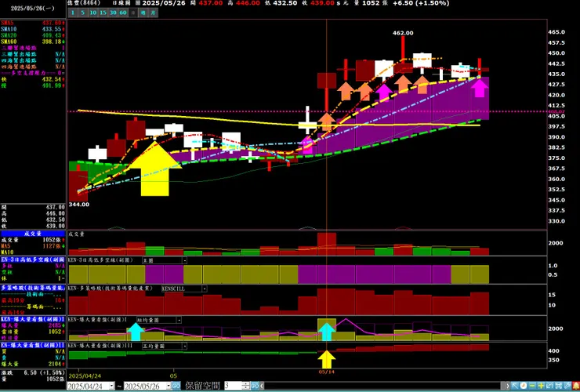Click the clock icon in bottom toolbar
This screenshot has height=392, width=580.
(524, 386)
